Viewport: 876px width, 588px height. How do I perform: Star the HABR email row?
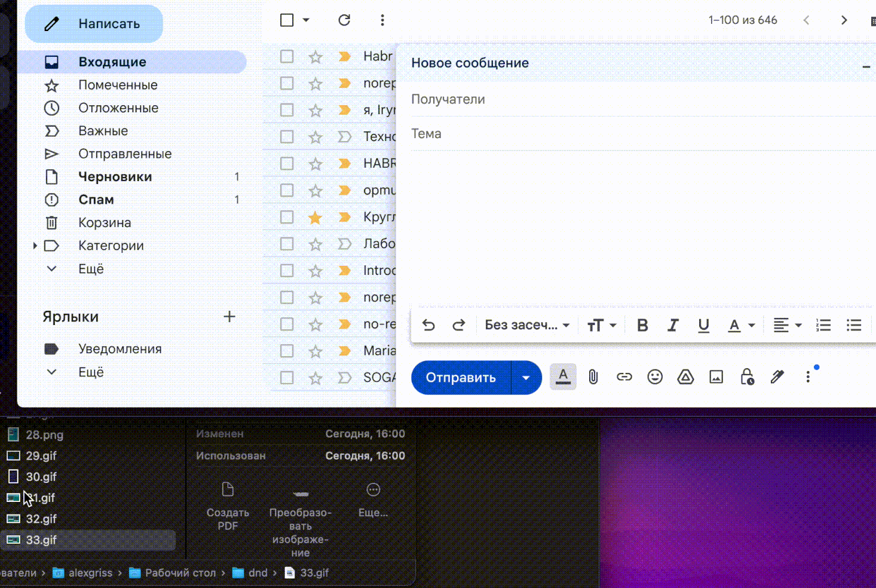tap(316, 164)
